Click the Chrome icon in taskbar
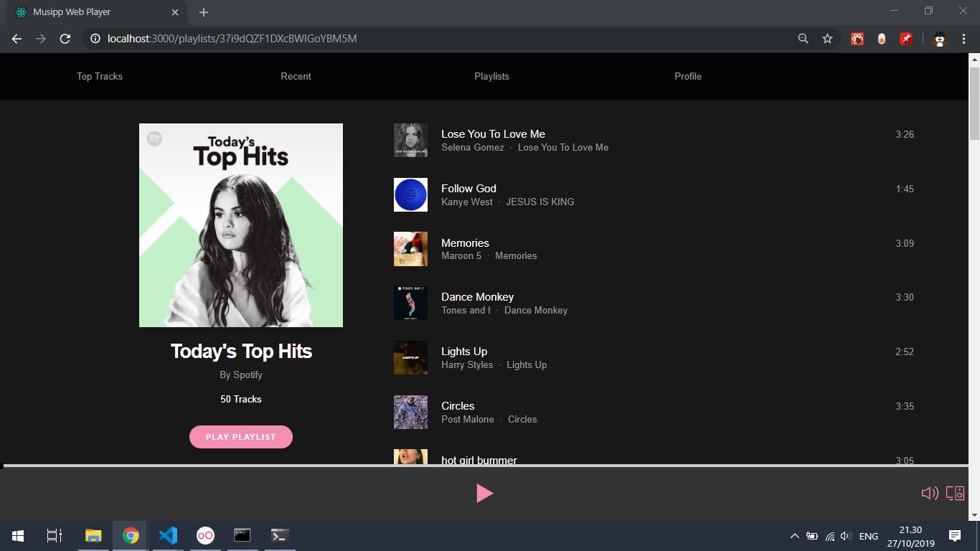The width and height of the screenshot is (980, 551). tap(131, 536)
